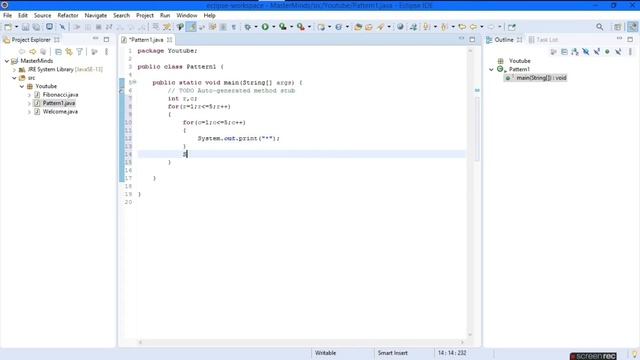Open the File menu
Viewport: 640px width, 360px height.
point(7,16)
